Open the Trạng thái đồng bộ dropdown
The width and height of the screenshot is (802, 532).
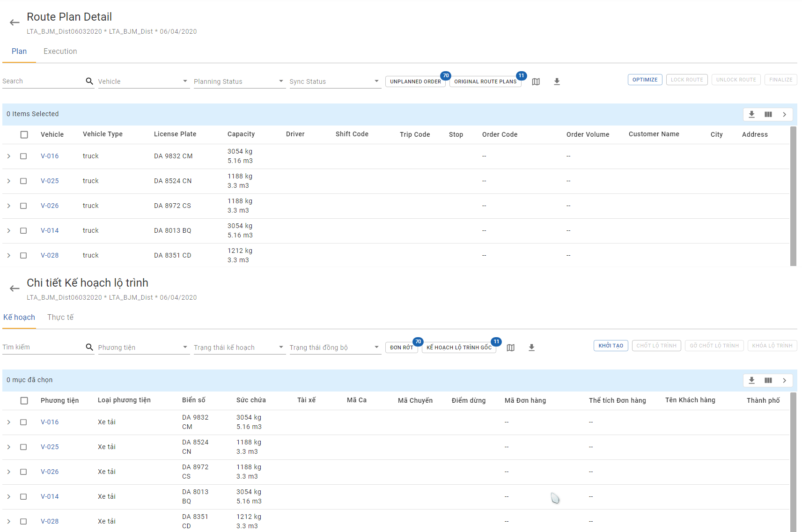pos(335,347)
